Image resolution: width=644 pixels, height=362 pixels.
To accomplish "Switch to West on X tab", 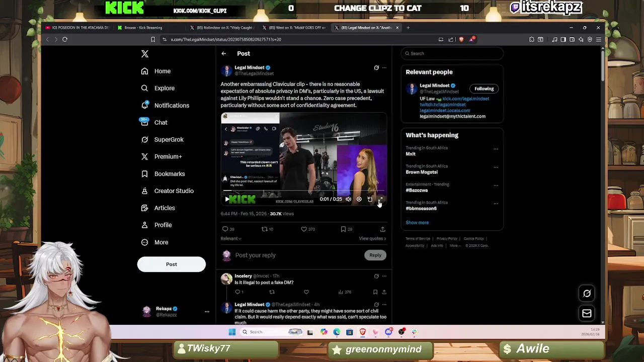I will (x=294, y=28).
